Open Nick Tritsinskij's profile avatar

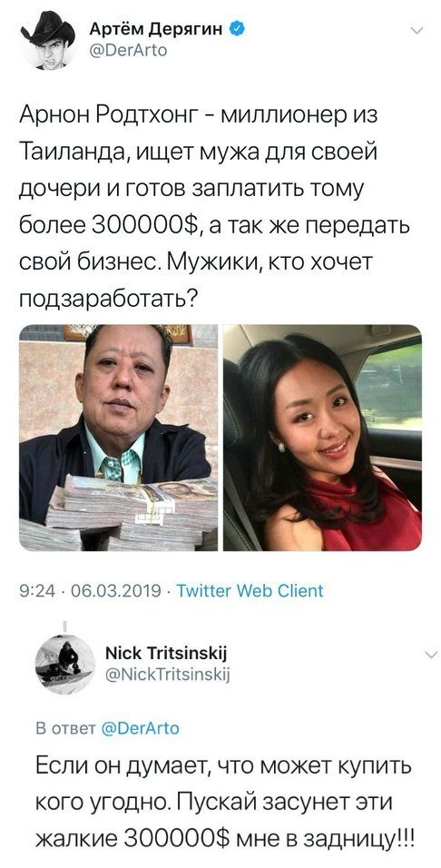64,664
